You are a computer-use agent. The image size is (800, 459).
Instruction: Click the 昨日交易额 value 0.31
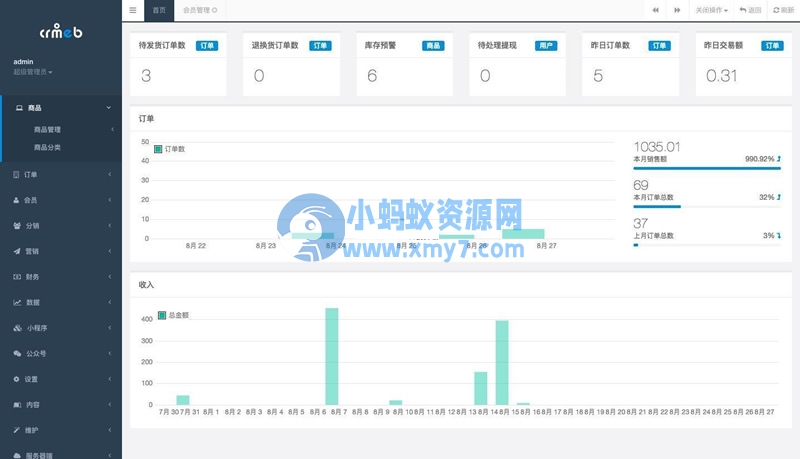pyautogui.click(x=721, y=76)
